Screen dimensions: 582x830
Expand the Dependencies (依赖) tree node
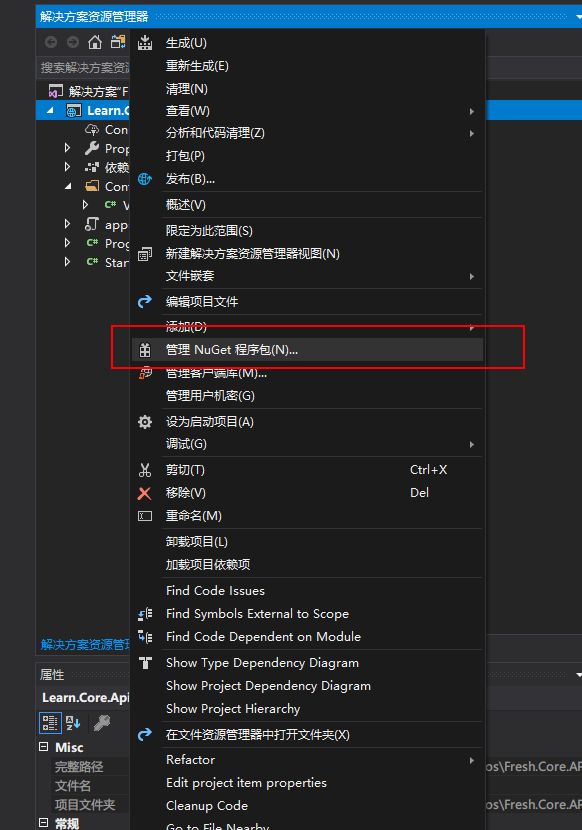[67, 167]
